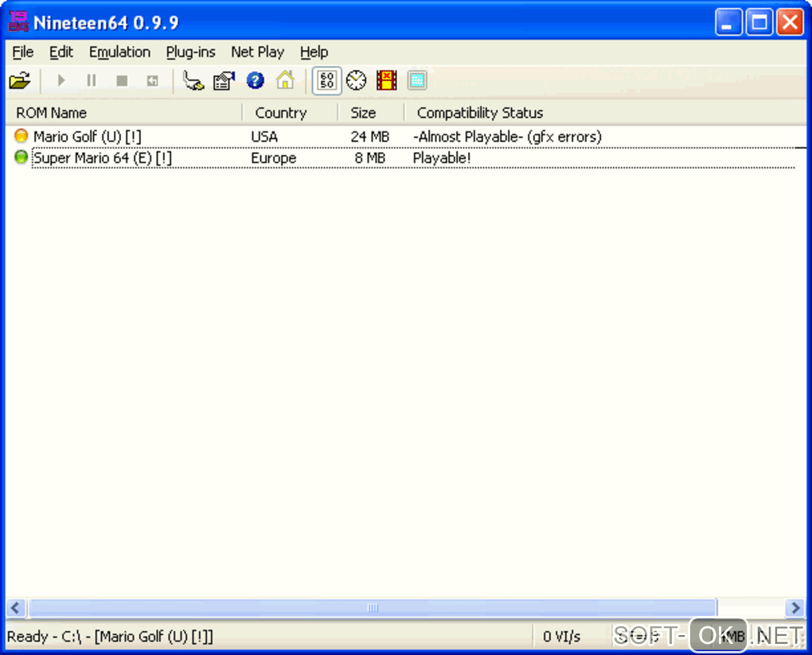This screenshot has width=812, height=655.
Task: Toggle the cyan fullscreen grid icon
Action: pos(417,80)
